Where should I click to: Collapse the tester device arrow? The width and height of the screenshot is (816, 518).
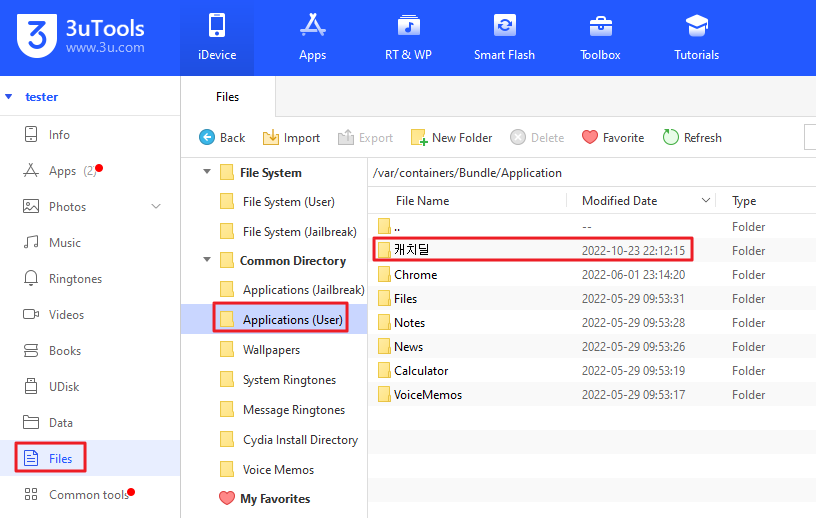8,96
